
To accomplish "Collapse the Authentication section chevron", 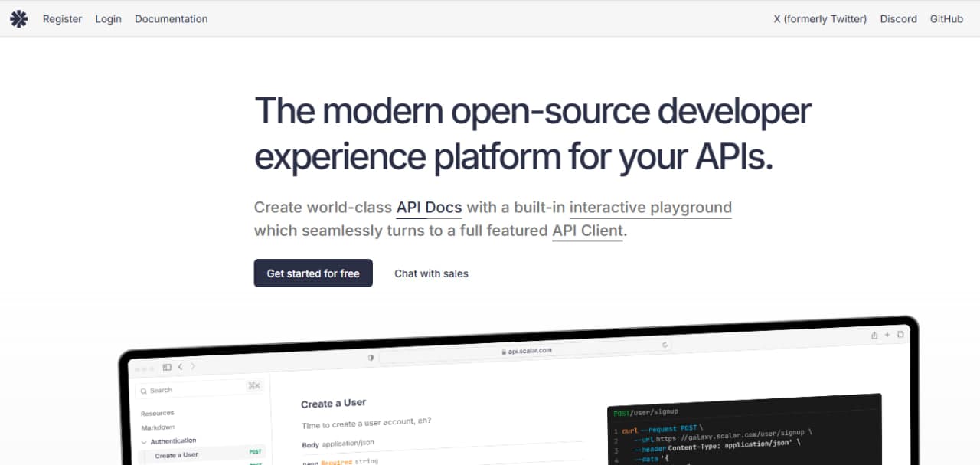I will (144, 441).
